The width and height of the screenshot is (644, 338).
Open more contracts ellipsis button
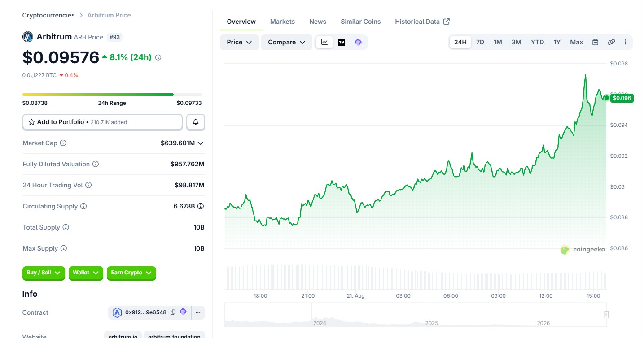tap(198, 312)
